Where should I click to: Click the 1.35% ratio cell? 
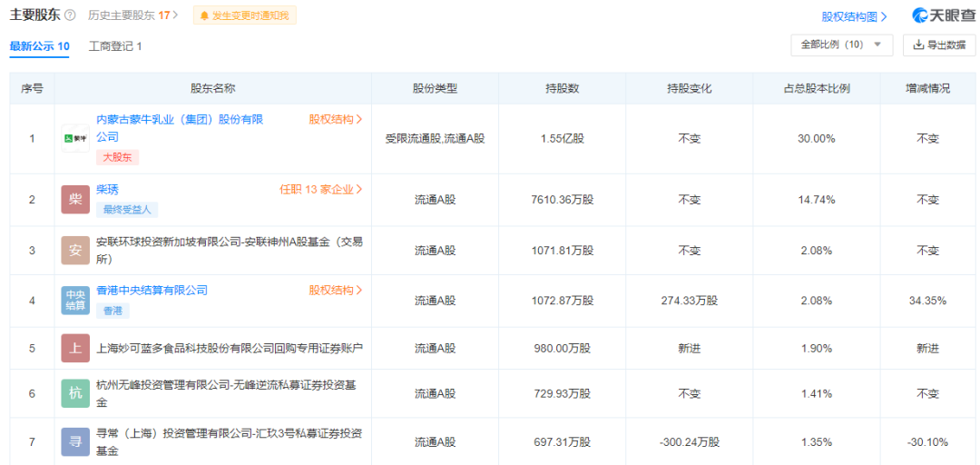(x=817, y=442)
